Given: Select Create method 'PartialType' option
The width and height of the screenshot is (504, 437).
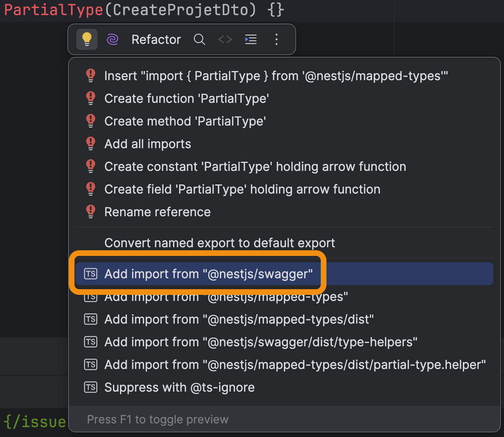Looking at the screenshot, I should 185,121.
